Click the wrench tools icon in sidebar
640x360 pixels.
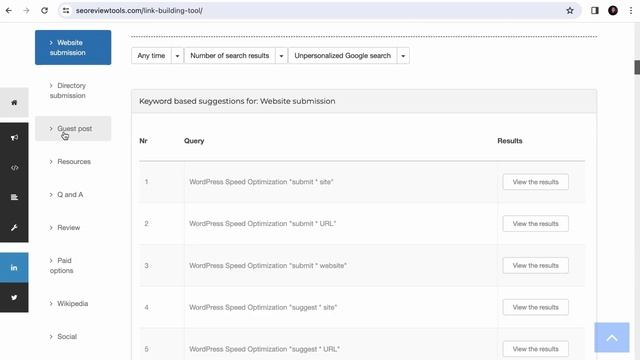14,227
